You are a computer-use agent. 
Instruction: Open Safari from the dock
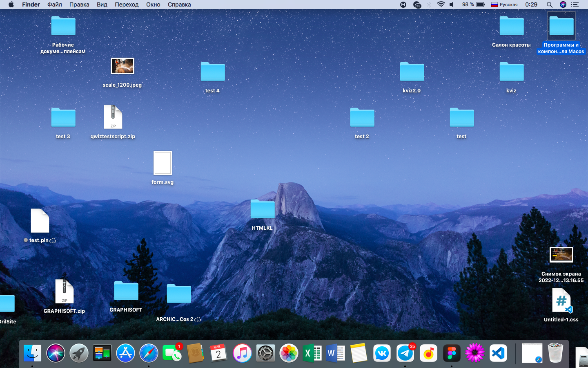click(149, 353)
